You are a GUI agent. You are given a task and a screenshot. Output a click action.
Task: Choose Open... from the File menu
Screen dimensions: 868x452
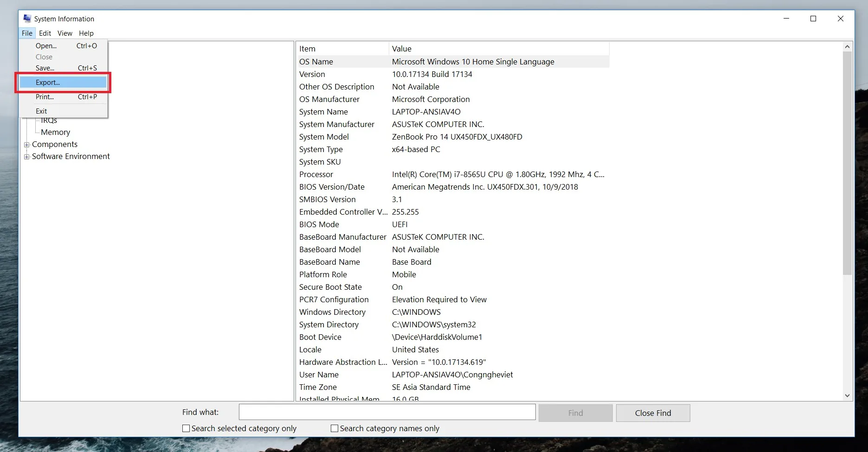(x=63, y=46)
